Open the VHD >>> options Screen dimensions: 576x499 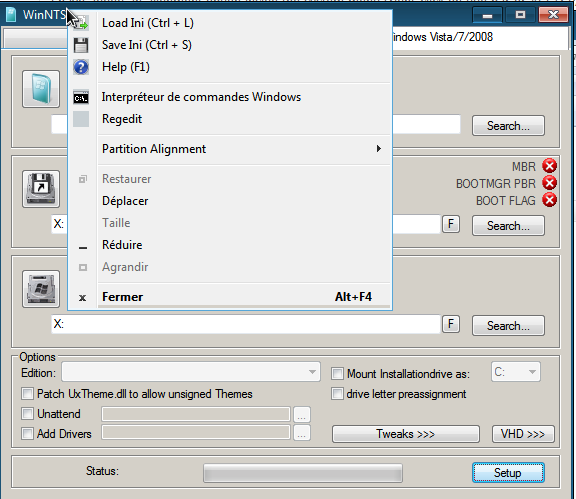[x=523, y=434]
